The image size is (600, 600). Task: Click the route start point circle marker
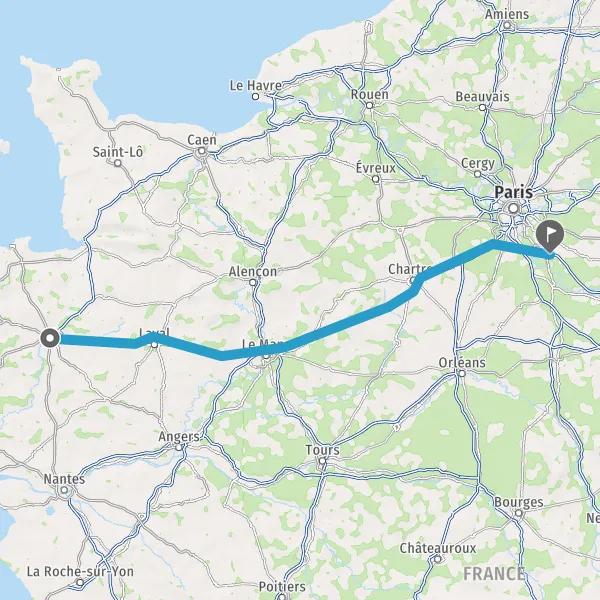pos(50,338)
